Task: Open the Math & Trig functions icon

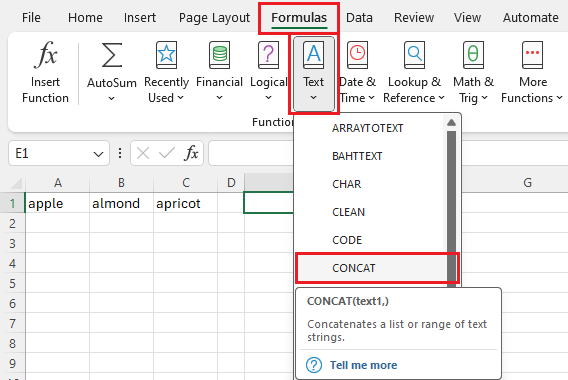Action: click(x=473, y=55)
